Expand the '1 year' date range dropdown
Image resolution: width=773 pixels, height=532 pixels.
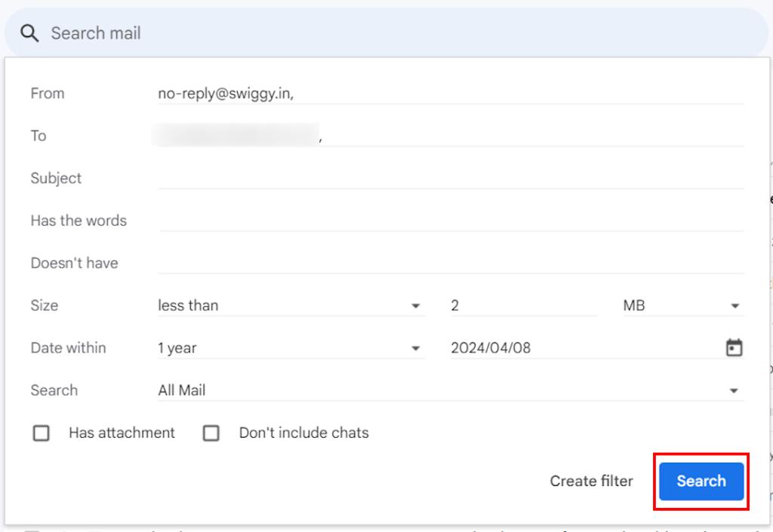coord(291,349)
